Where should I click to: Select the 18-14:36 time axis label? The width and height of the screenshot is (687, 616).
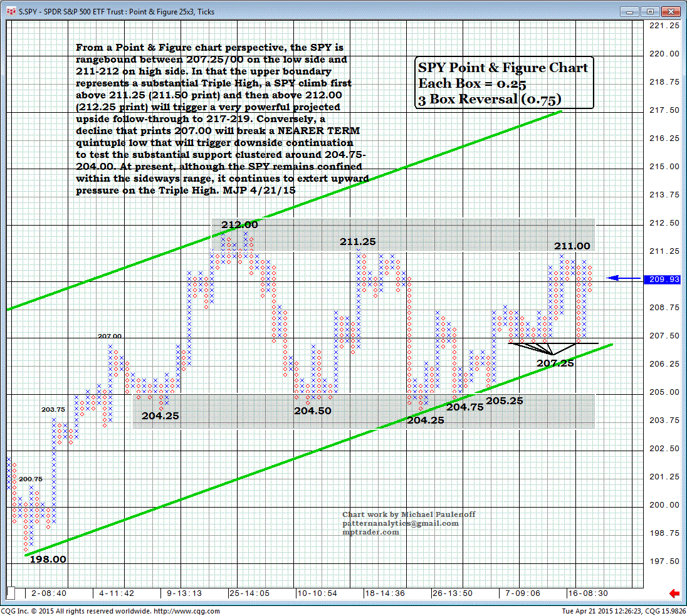pyautogui.click(x=385, y=593)
